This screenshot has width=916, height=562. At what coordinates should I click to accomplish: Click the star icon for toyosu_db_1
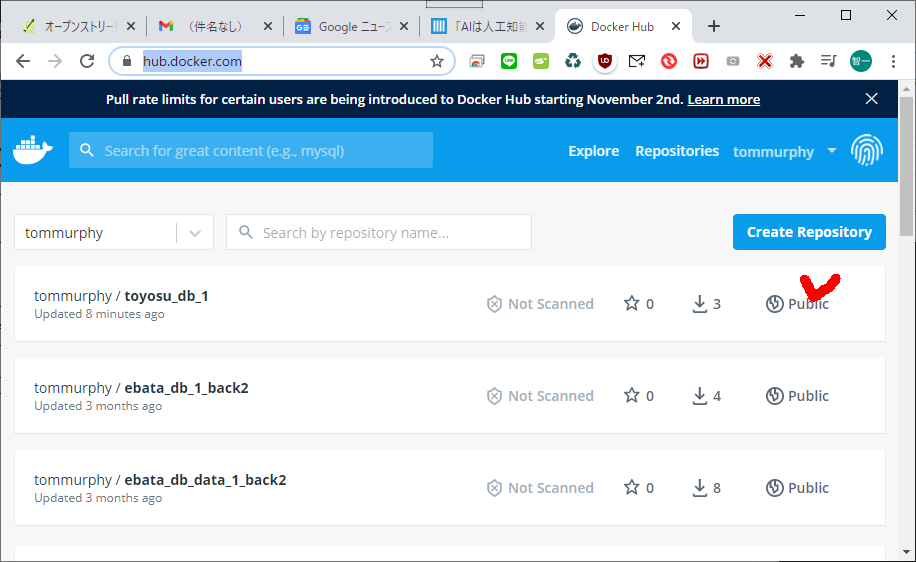tap(632, 304)
